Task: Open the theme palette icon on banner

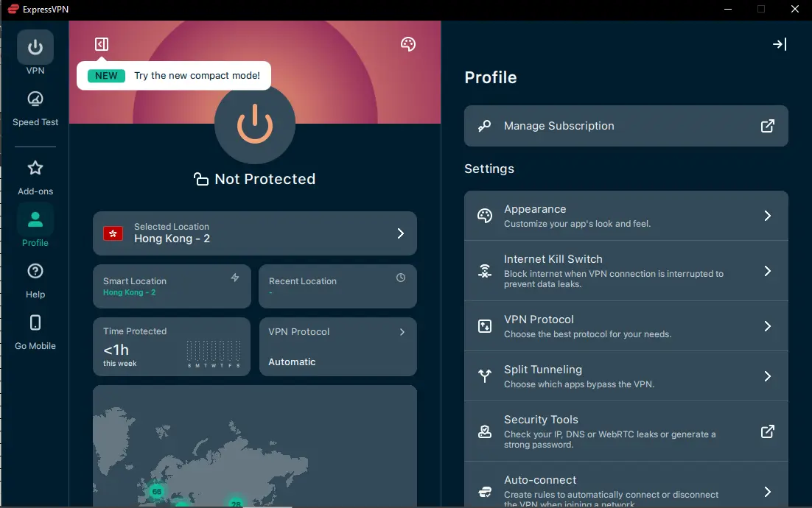Action: (x=408, y=44)
